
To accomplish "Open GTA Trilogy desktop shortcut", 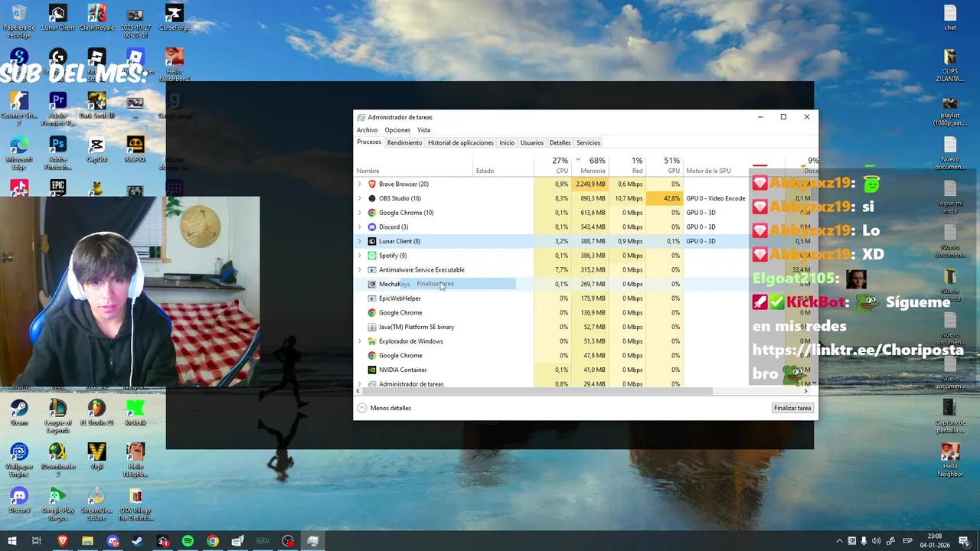I will point(136,504).
